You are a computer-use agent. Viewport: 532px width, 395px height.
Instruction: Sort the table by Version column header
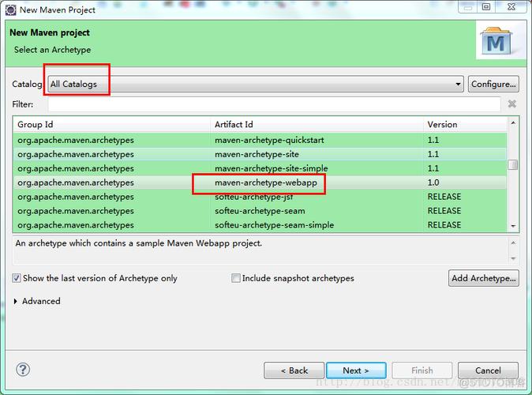[465, 124]
